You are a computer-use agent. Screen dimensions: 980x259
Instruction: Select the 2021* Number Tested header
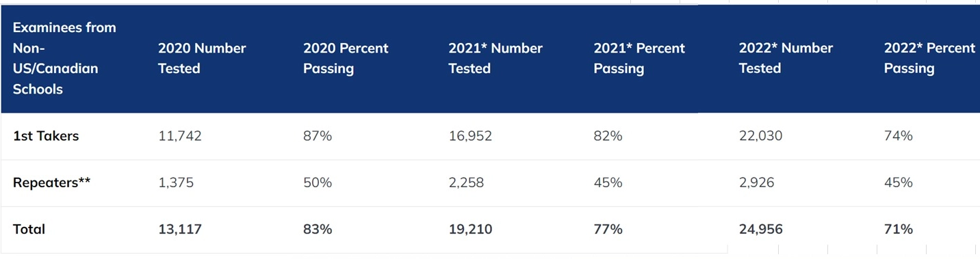coord(495,58)
